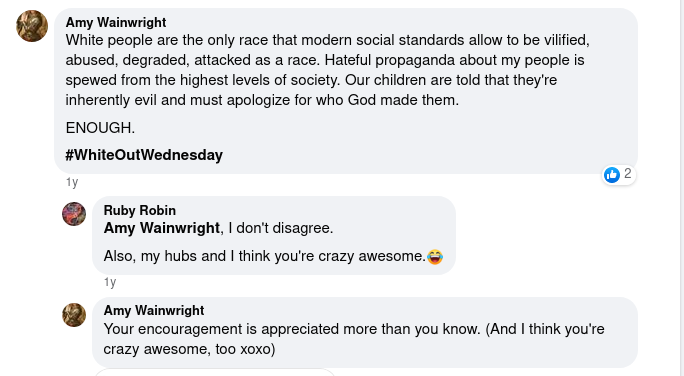Click Amy Wainwright's avatar beside the top comment
Viewport: 684px width, 376px height.
coord(32,26)
